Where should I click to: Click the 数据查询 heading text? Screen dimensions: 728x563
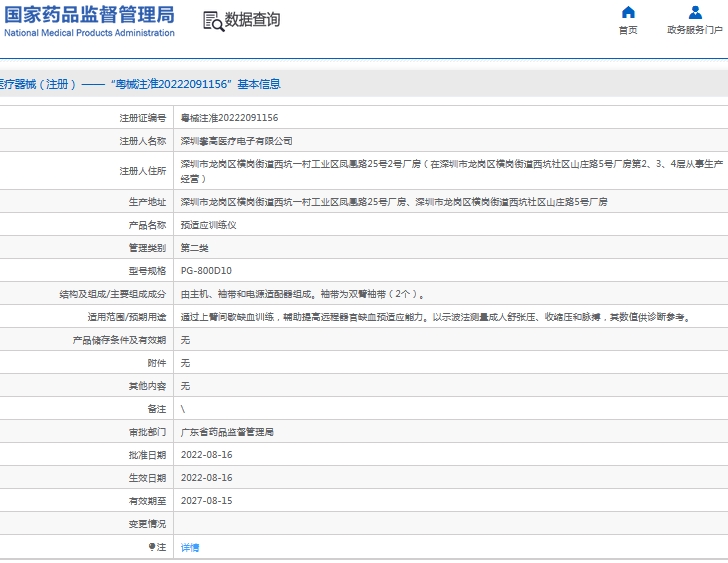coord(252,19)
